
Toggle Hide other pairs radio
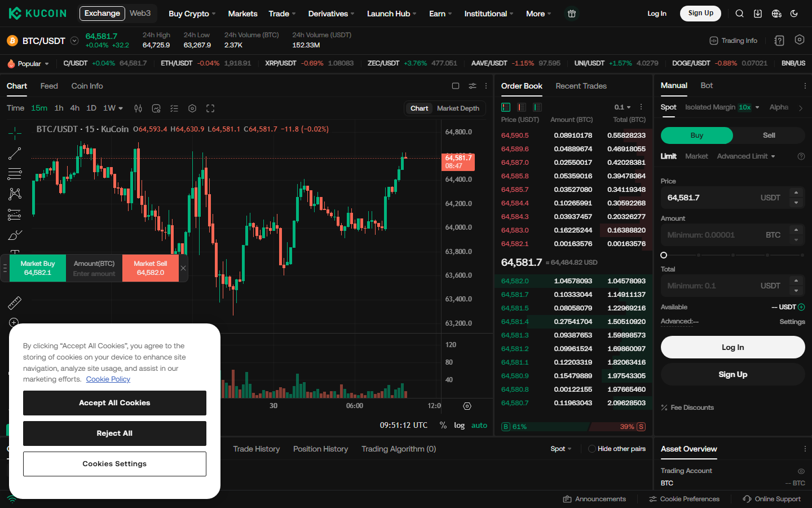coord(592,449)
